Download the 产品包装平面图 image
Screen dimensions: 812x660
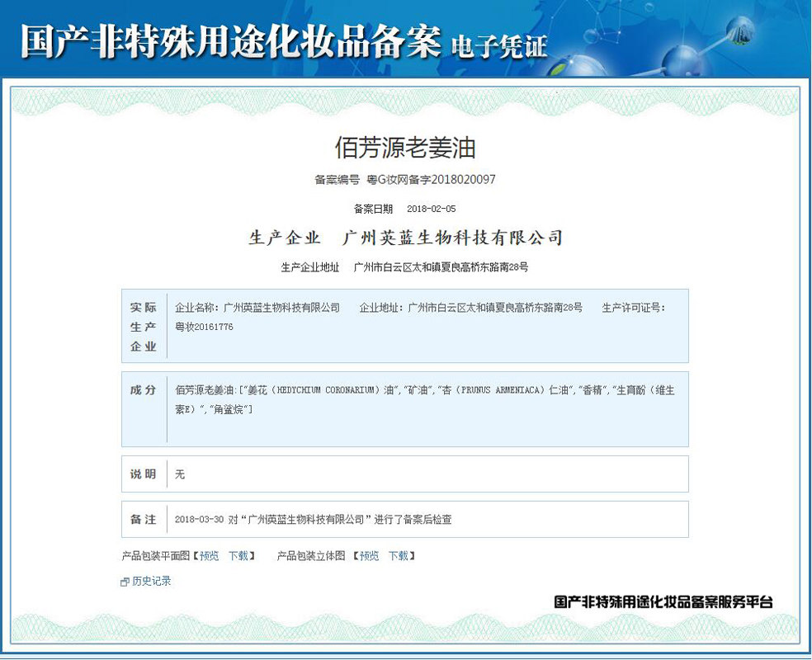(238, 556)
